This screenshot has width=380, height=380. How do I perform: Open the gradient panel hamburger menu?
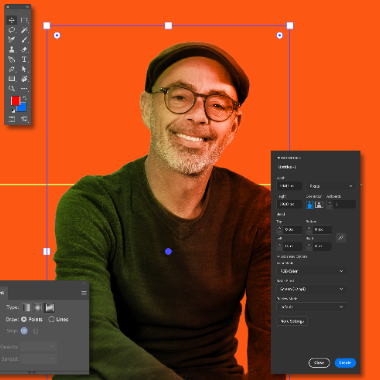pos(84,293)
